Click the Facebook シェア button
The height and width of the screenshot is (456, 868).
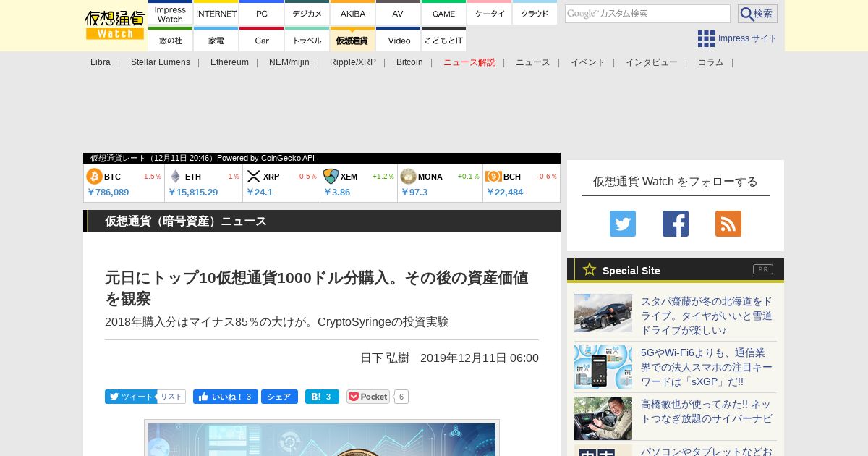coord(279,397)
